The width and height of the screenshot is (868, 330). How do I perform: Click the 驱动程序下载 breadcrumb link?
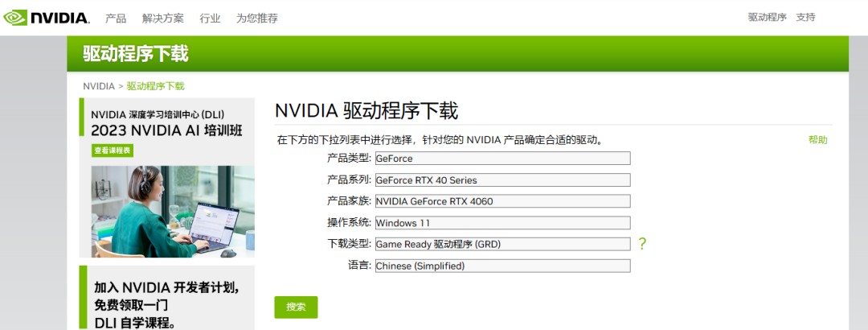[x=155, y=86]
